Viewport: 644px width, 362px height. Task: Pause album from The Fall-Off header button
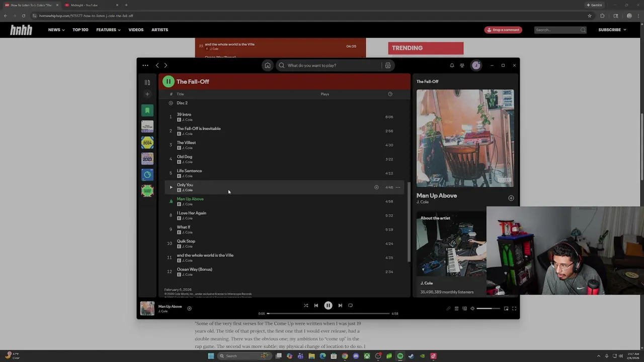(x=169, y=81)
